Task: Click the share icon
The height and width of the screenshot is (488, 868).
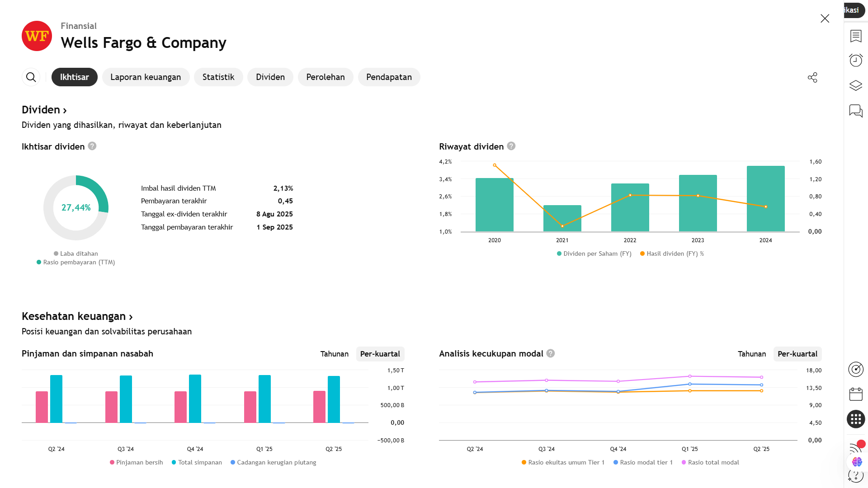Action: click(812, 77)
